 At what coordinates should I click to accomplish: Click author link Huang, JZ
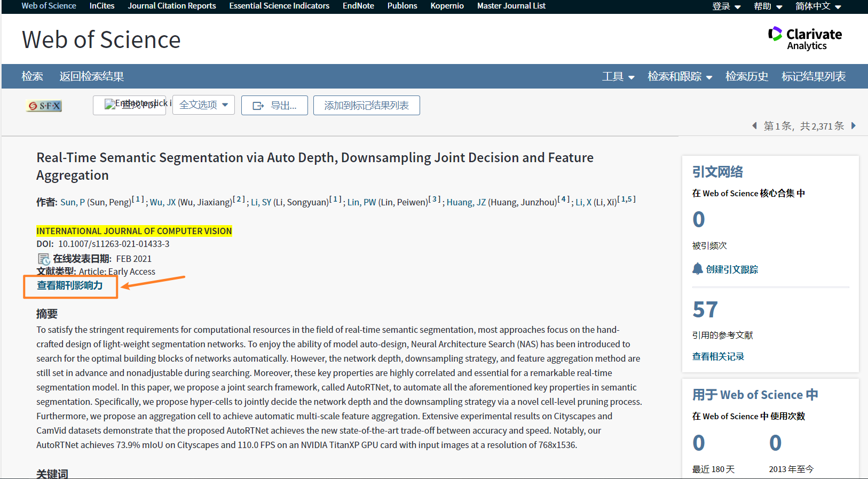[466, 202]
